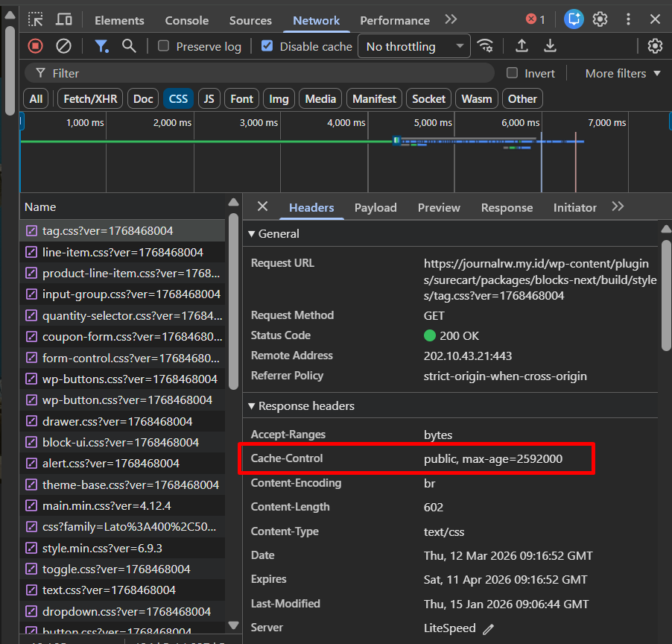This screenshot has height=644, width=672.
Task: Collapse the Response headers section
Action: tap(252, 406)
